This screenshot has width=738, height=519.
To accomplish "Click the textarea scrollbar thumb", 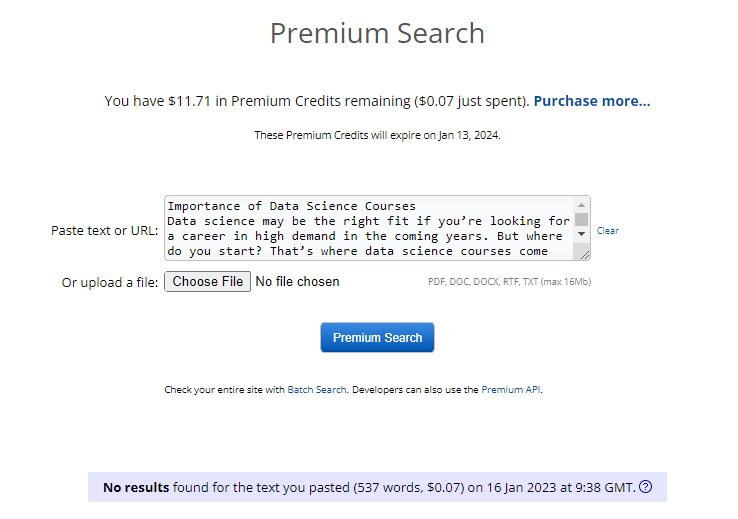I will click(x=581, y=219).
